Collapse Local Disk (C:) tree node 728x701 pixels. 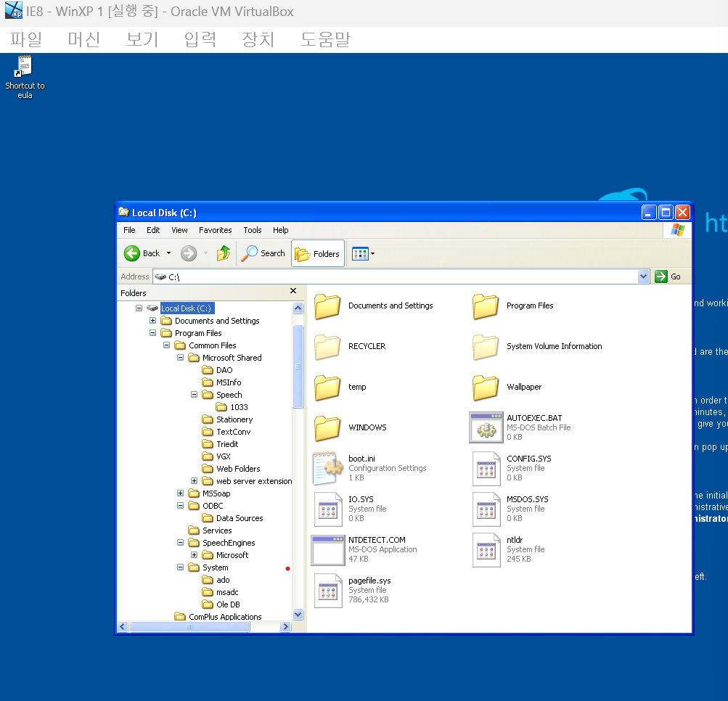139,308
